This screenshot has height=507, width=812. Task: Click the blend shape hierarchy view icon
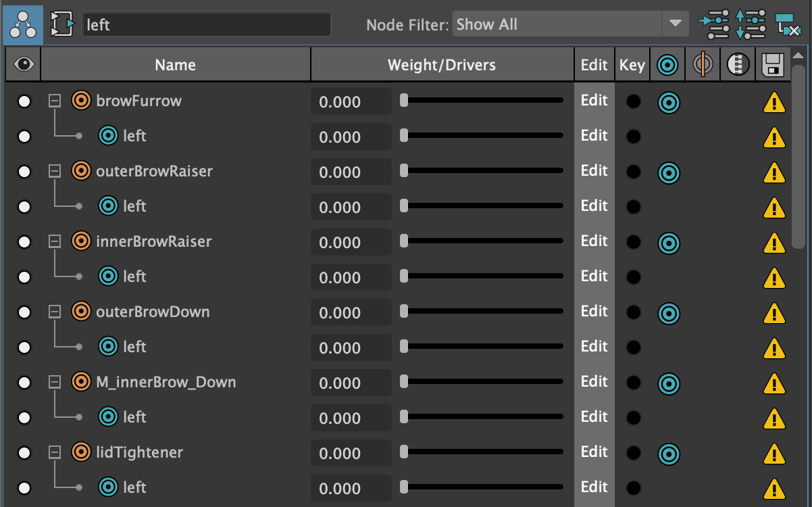(24, 24)
